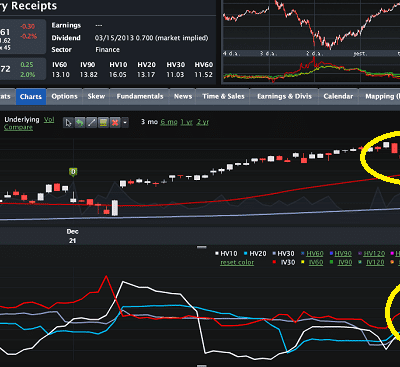400x367 pixels.
Task: Click the Vol chart link
Action: coord(49,120)
